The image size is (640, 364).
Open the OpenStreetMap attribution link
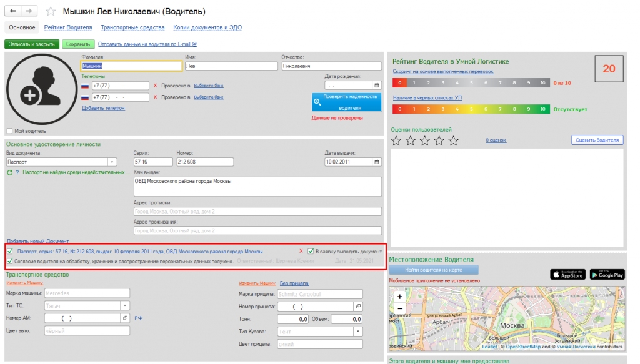point(523,347)
